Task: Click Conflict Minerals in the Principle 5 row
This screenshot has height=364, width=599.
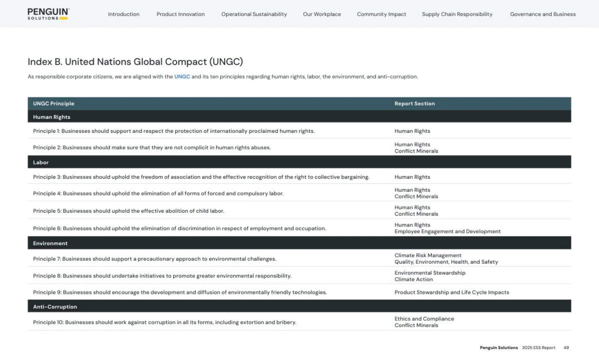Action: tap(416, 214)
